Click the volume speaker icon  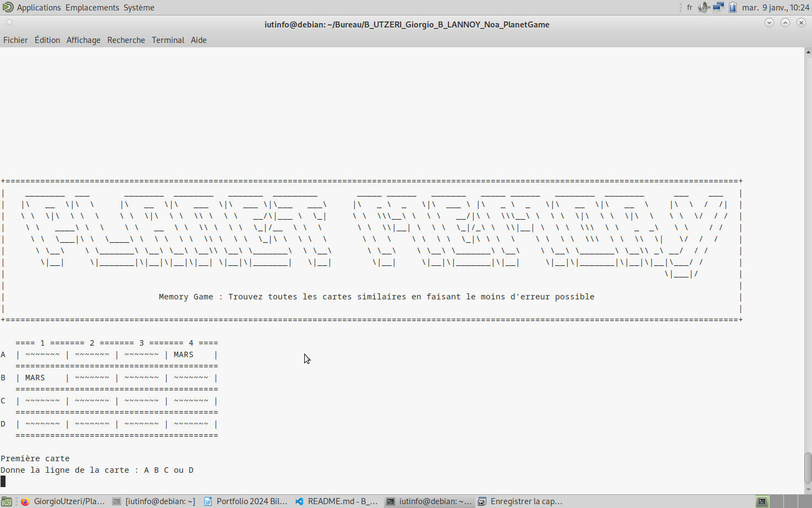pyautogui.click(x=704, y=8)
